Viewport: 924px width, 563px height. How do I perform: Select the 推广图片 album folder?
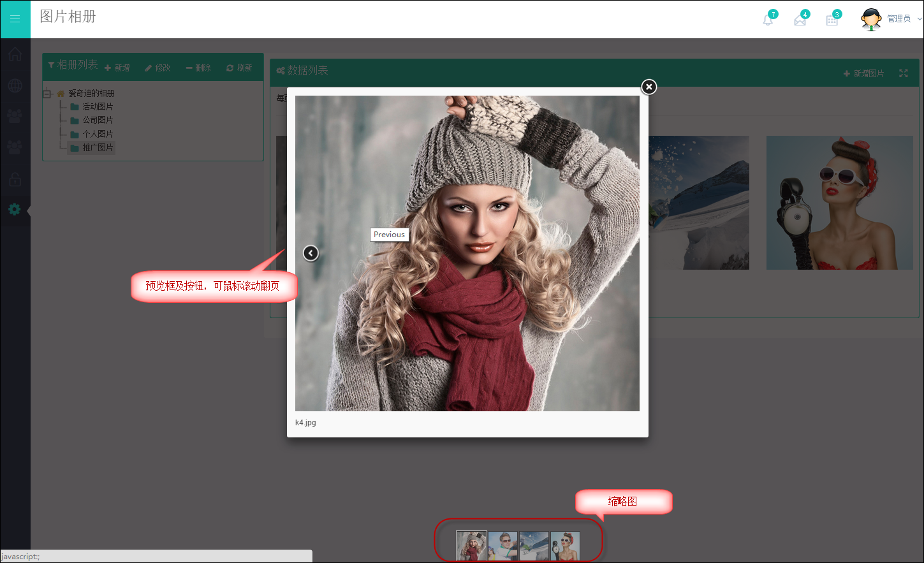tap(98, 147)
